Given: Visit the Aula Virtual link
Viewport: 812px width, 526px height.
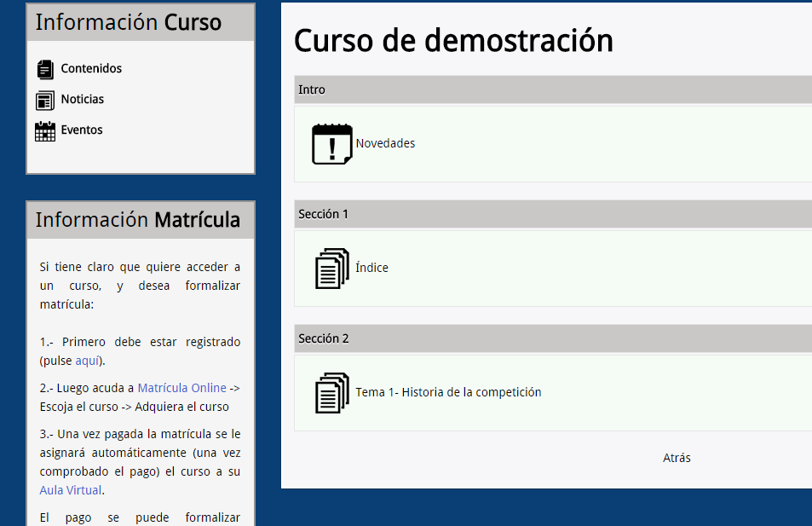Looking at the screenshot, I should (x=71, y=490).
